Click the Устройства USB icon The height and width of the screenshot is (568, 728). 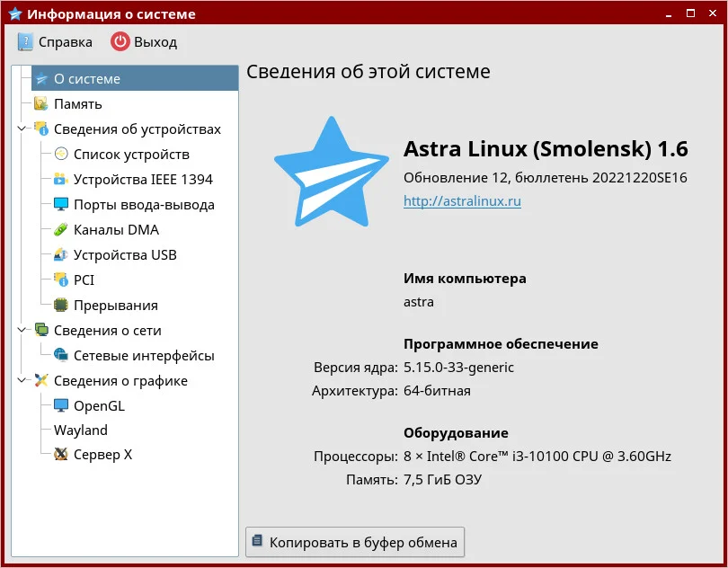(x=61, y=254)
